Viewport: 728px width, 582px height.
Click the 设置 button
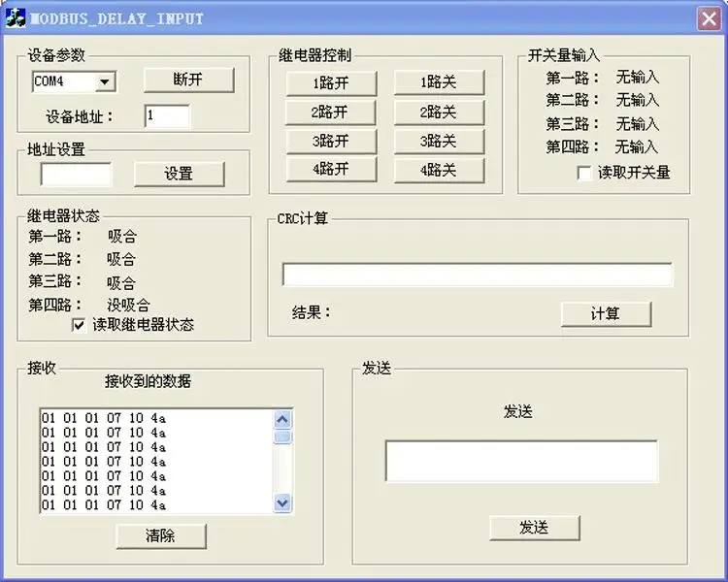[x=179, y=174]
